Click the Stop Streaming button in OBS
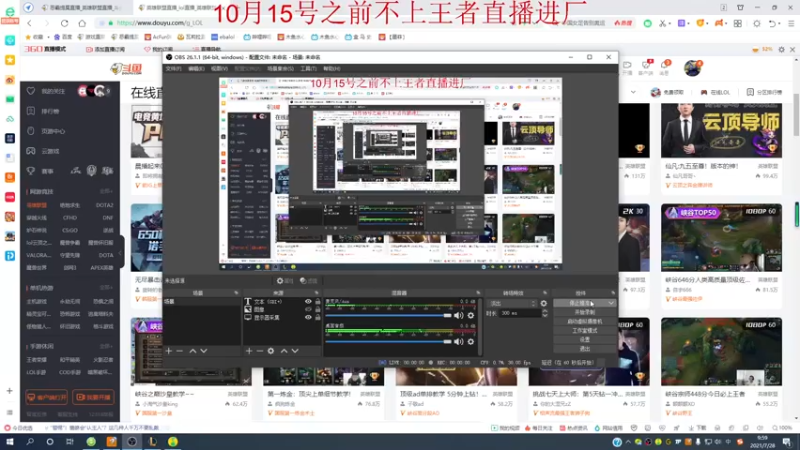 [x=580, y=303]
